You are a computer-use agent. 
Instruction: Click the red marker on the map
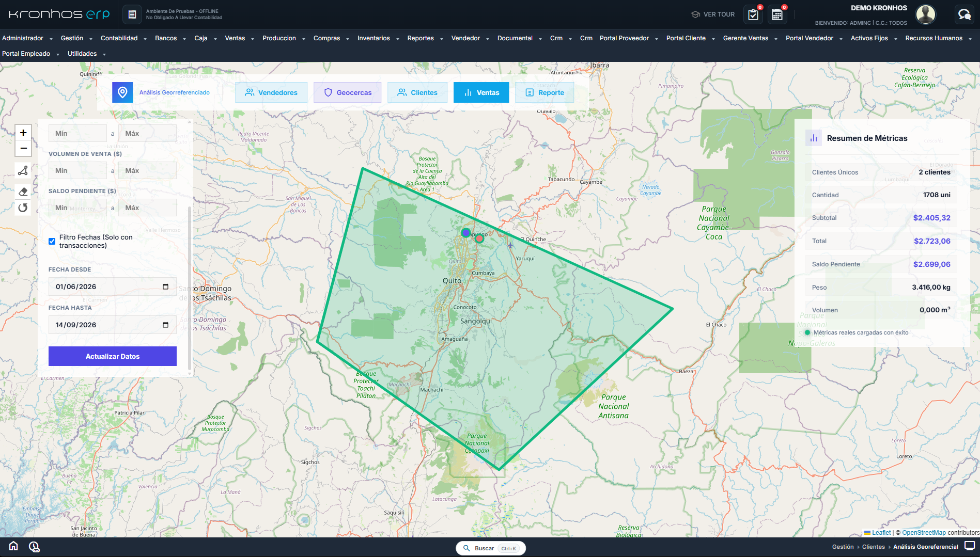coord(479,238)
